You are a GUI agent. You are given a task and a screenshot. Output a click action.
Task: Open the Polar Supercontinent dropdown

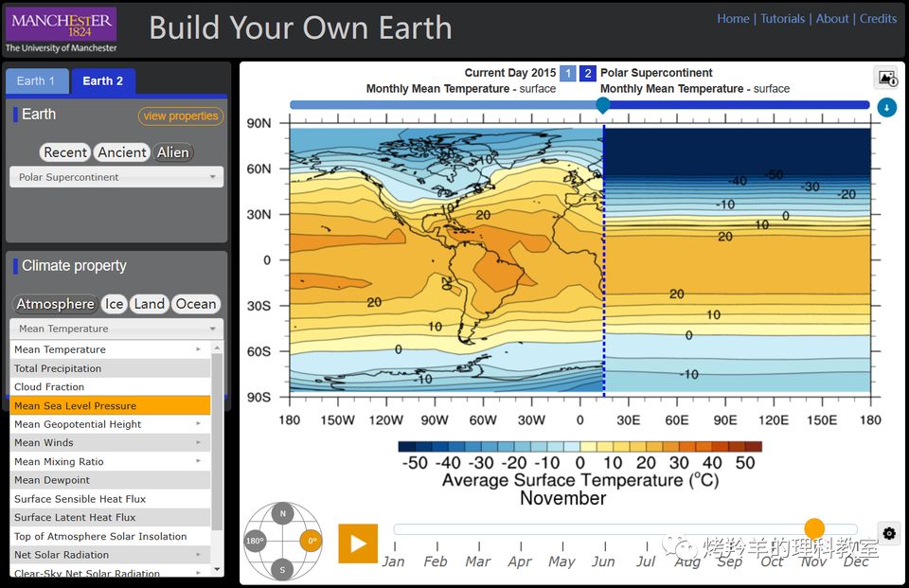pos(116,177)
